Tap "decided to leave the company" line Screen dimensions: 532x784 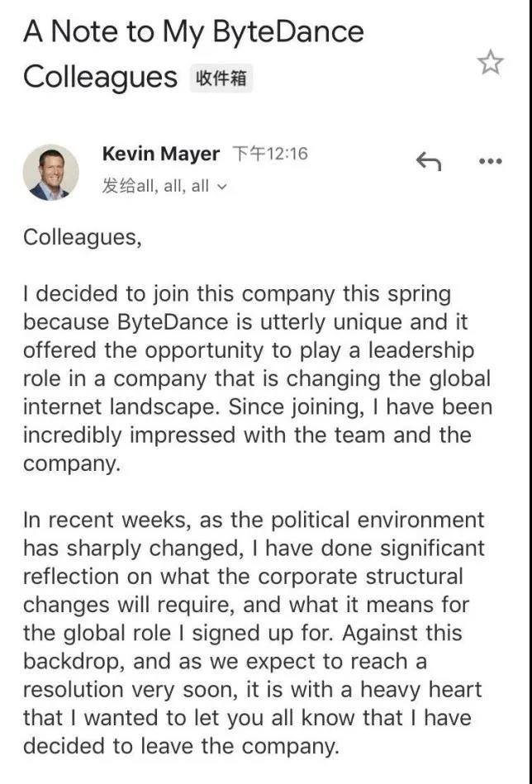point(182,746)
